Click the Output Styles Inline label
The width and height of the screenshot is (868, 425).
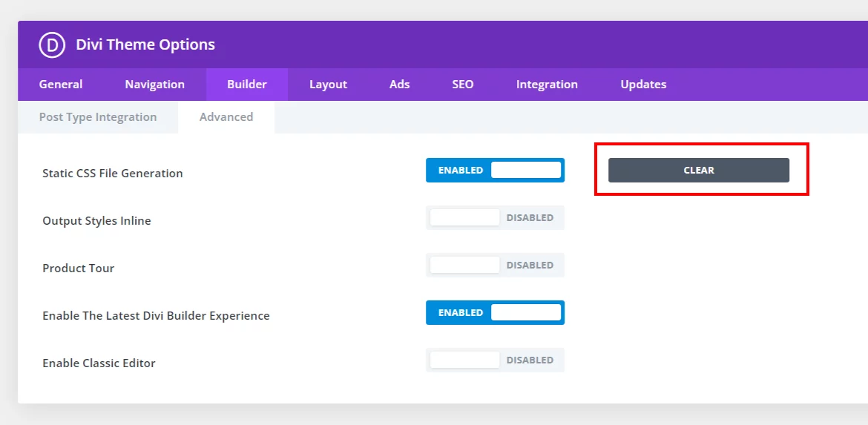(97, 221)
